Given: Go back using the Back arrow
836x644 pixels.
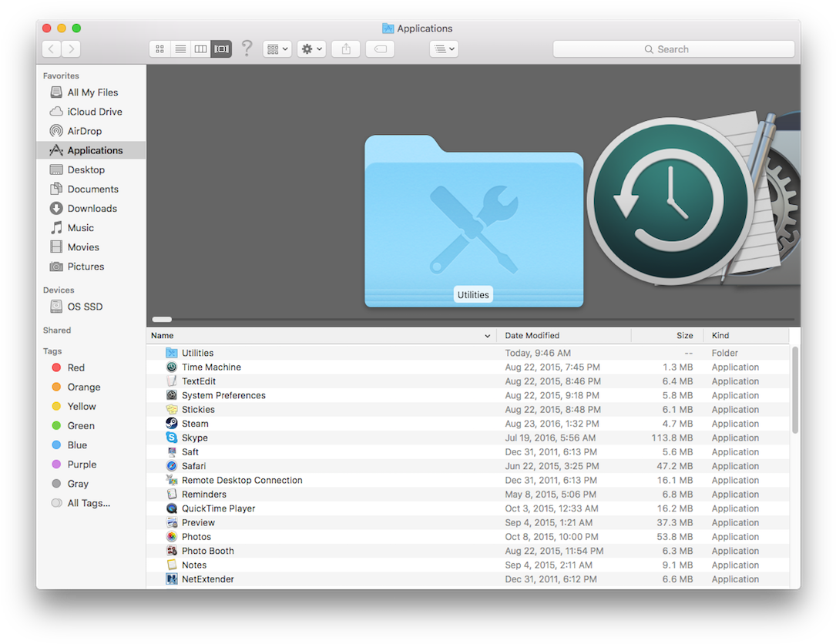Looking at the screenshot, I should [x=50, y=49].
